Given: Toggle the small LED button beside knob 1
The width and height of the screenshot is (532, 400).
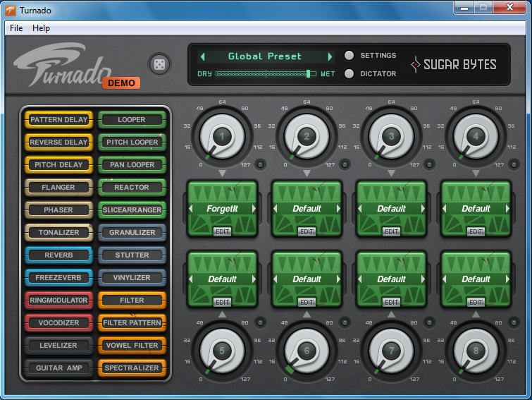Looking at the screenshot, I should (260, 164).
